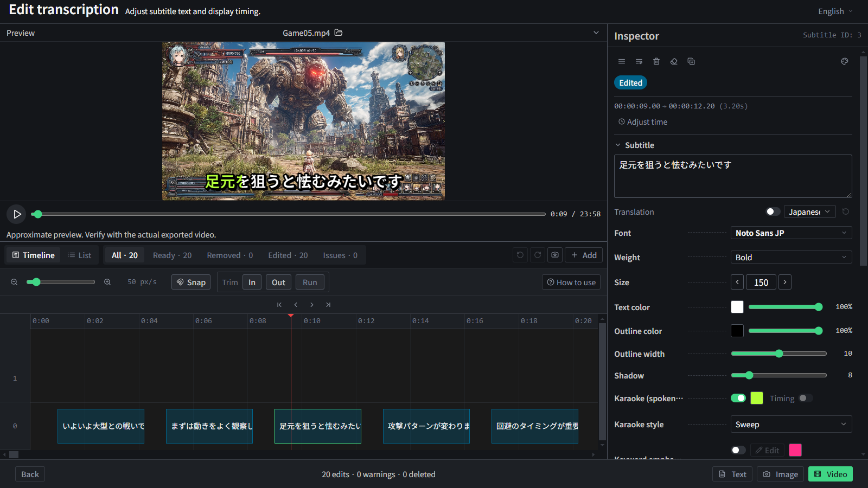
Task: Jump to the first subtitle icon
Action: tap(279, 305)
